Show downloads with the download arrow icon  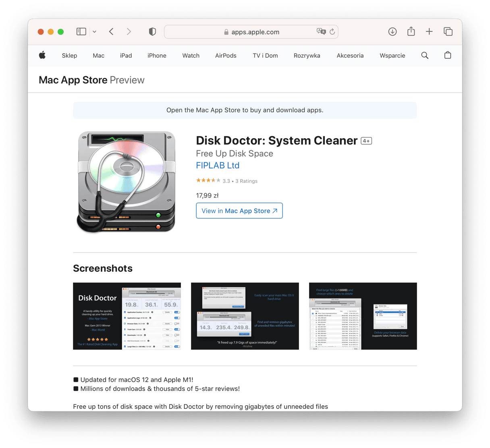[392, 31]
